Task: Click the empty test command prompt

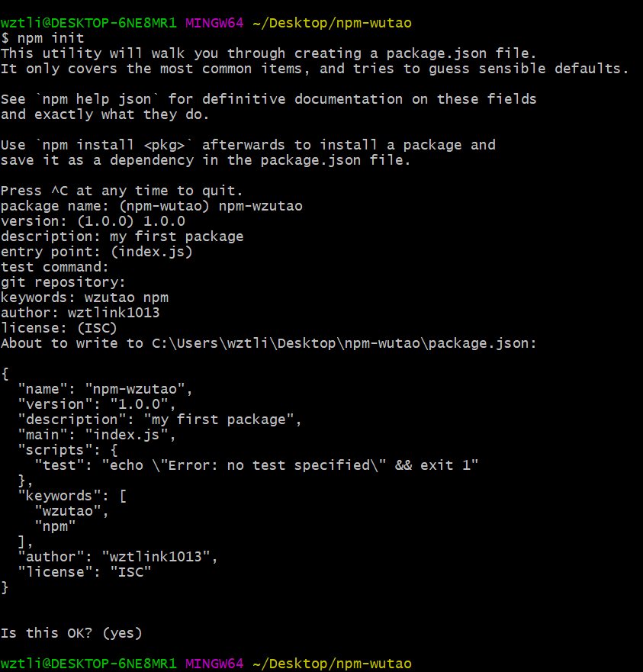Action: (x=54, y=267)
